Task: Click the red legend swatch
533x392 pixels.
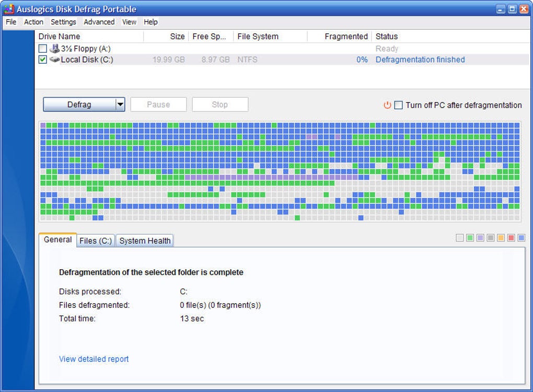Action: tap(511, 238)
